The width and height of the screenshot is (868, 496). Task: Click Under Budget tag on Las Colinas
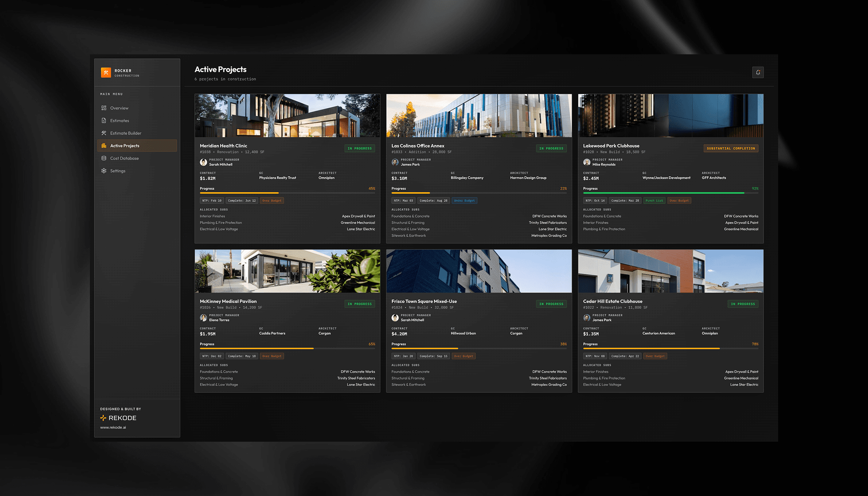464,201
